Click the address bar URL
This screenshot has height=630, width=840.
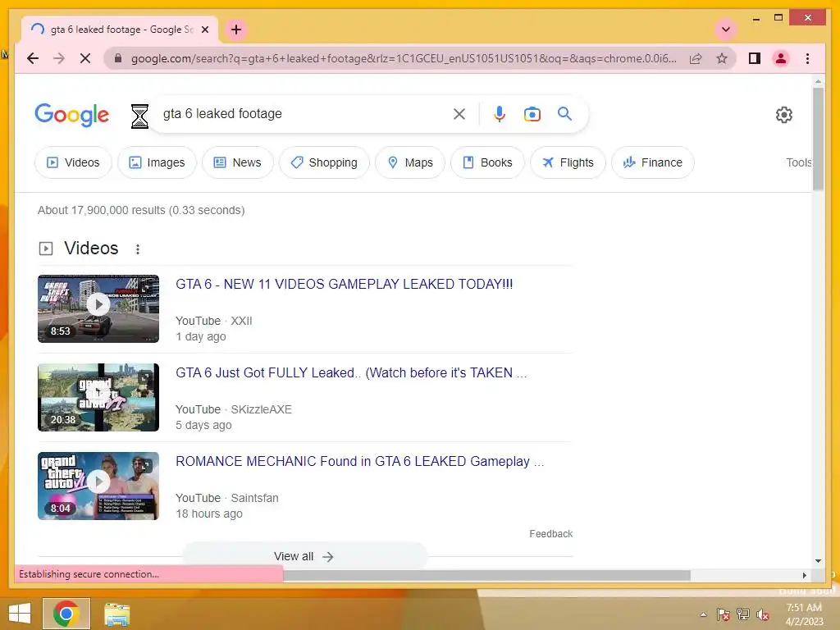(403, 58)
